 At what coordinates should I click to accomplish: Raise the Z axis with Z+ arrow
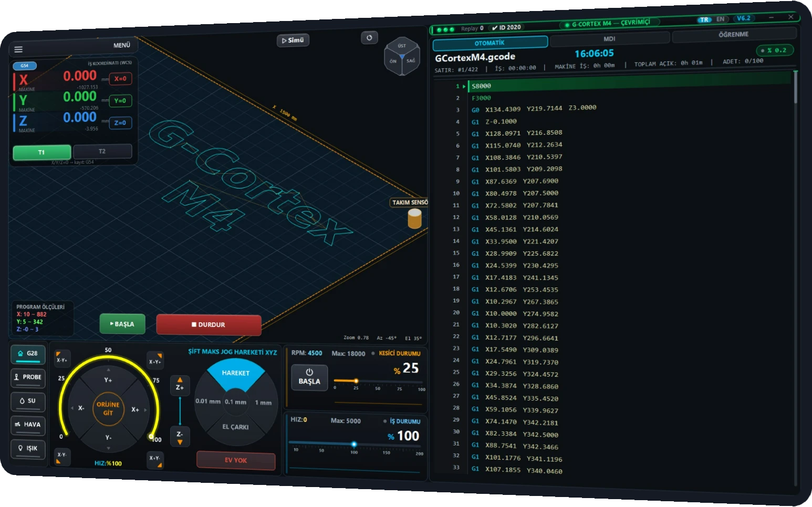click(180, 385)
